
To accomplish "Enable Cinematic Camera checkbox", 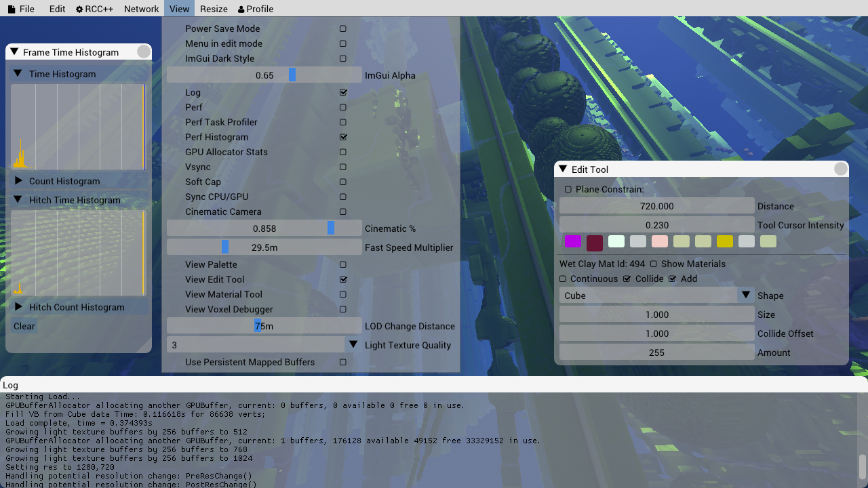I will click(343, 212).
